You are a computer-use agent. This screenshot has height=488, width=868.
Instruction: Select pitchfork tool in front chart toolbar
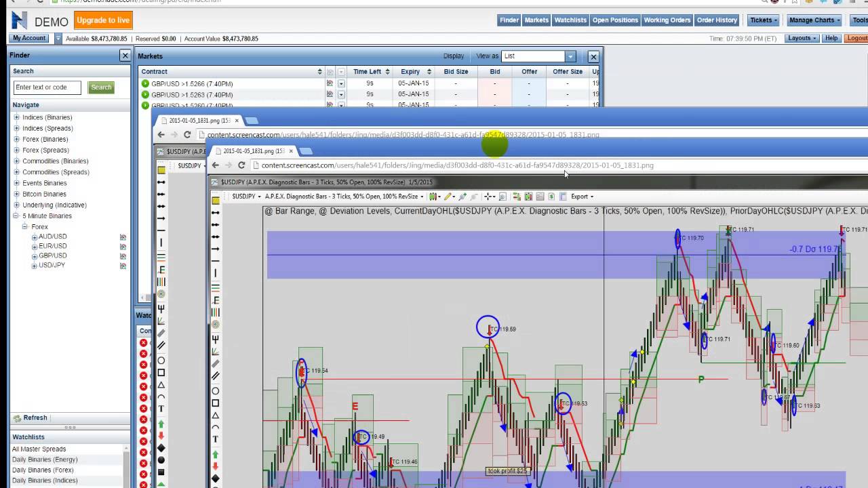click(x=216, y=338)
